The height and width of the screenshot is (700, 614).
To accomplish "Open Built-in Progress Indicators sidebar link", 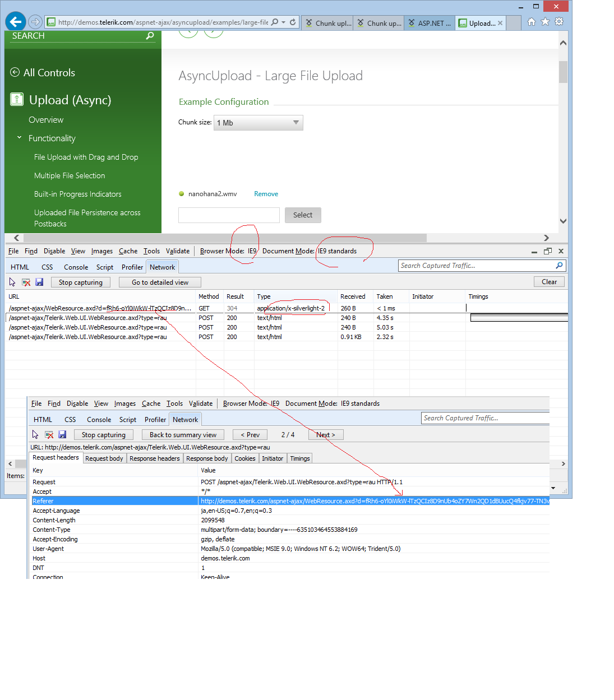I will click(x=77, y=194).
